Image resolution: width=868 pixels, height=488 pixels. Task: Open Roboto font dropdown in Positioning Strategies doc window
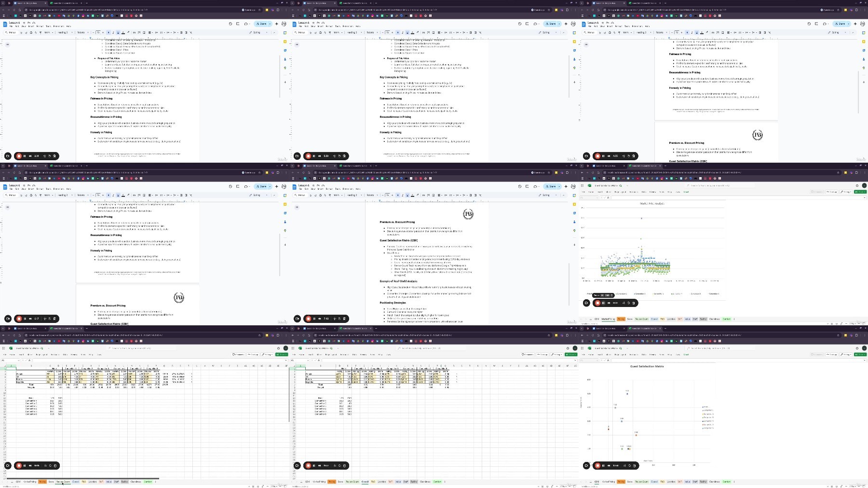pos(372,195)
